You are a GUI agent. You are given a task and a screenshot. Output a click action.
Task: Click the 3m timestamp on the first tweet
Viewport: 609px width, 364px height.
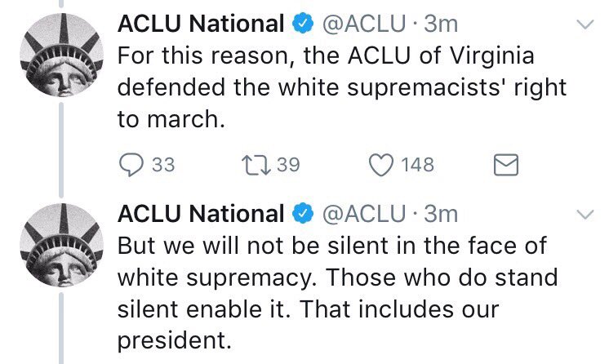tap(442, 25)
